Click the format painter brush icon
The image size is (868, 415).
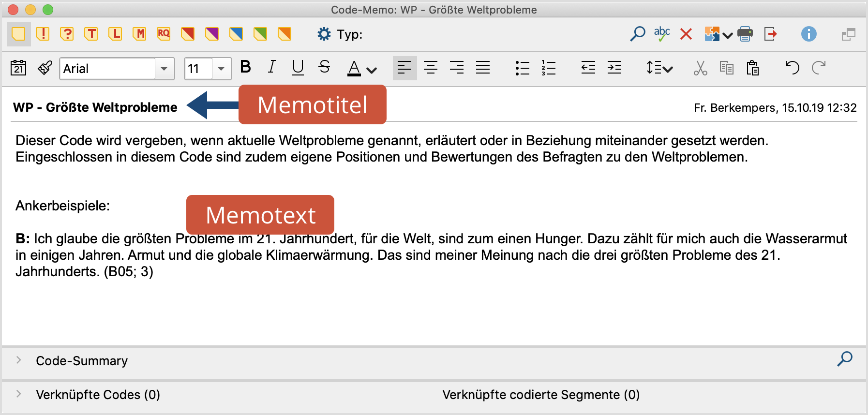45,68
